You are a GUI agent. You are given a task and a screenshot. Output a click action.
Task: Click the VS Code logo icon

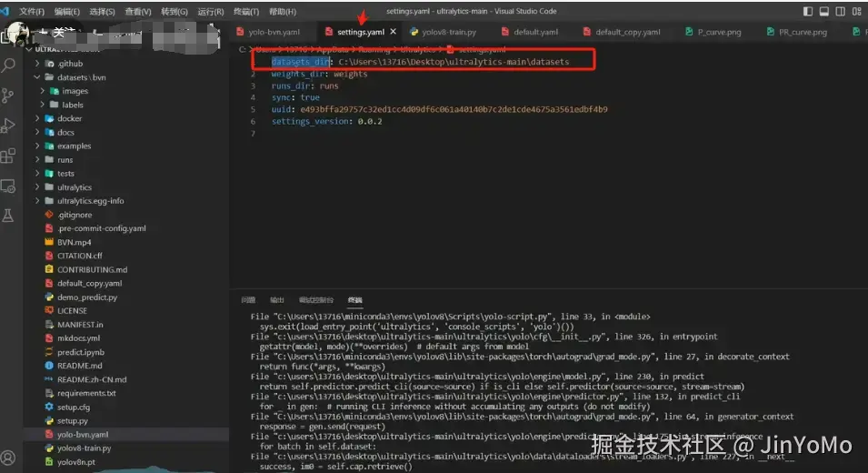[5, 11]
